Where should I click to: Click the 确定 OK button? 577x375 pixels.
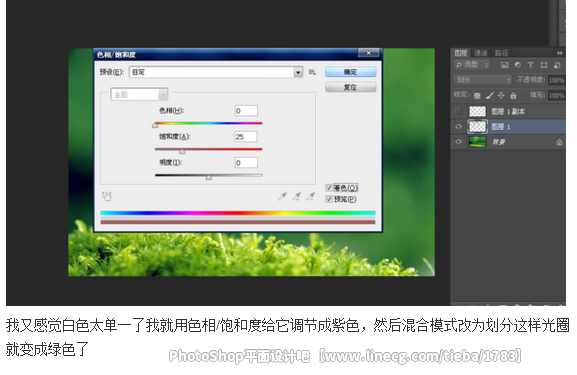(x=350, y=72)
